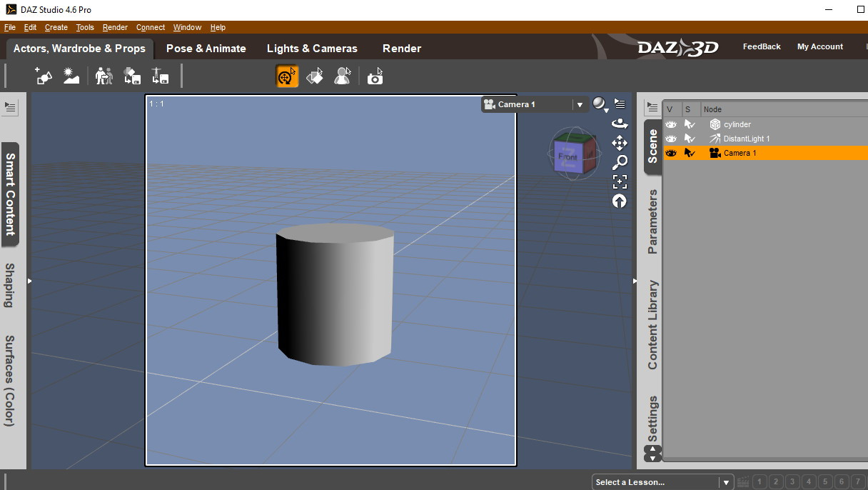Viewport: 868px width, 490px height.
Task: Click the Orbit camera viewport control
Action: (620, 124)
